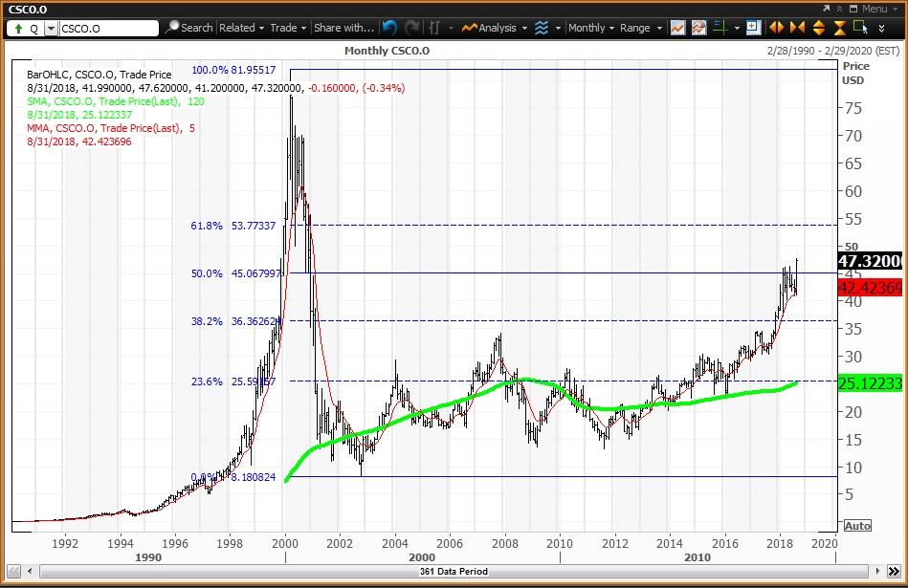This screenshot has height=588, width=908.
Task: Toggle the Auto price scaling button
Action: coord(856,525)
